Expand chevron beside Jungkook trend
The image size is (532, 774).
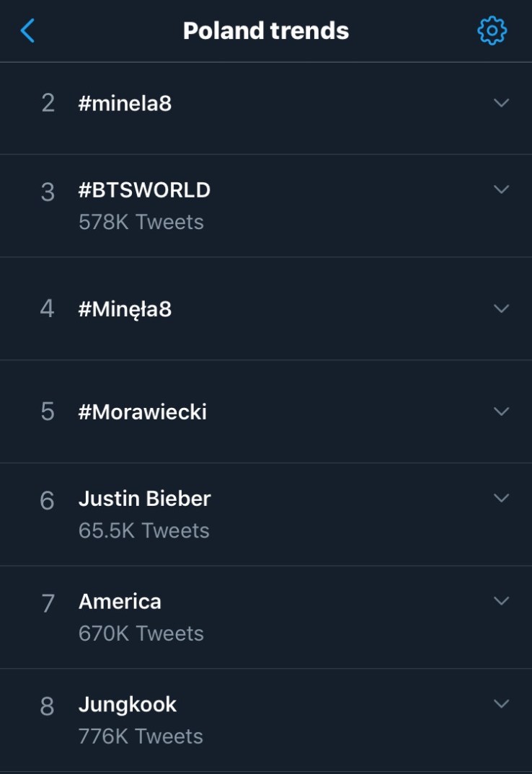501,703
